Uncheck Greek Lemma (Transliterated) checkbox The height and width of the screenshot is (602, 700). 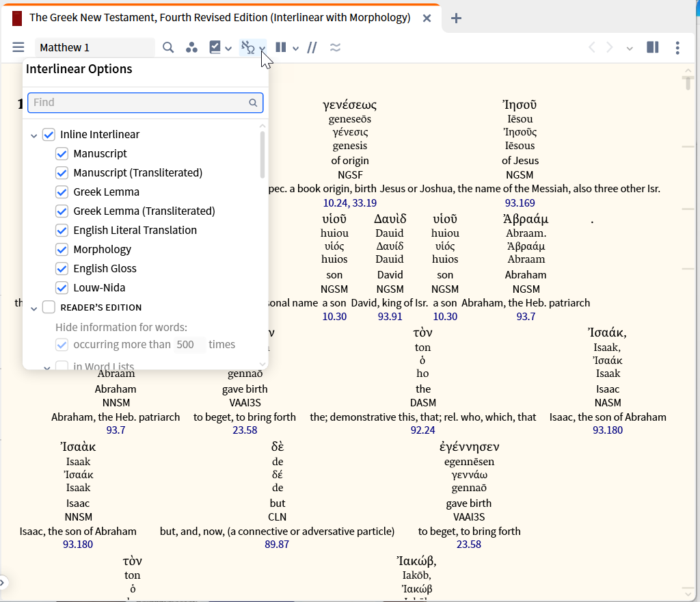click(x=62, y=211)
